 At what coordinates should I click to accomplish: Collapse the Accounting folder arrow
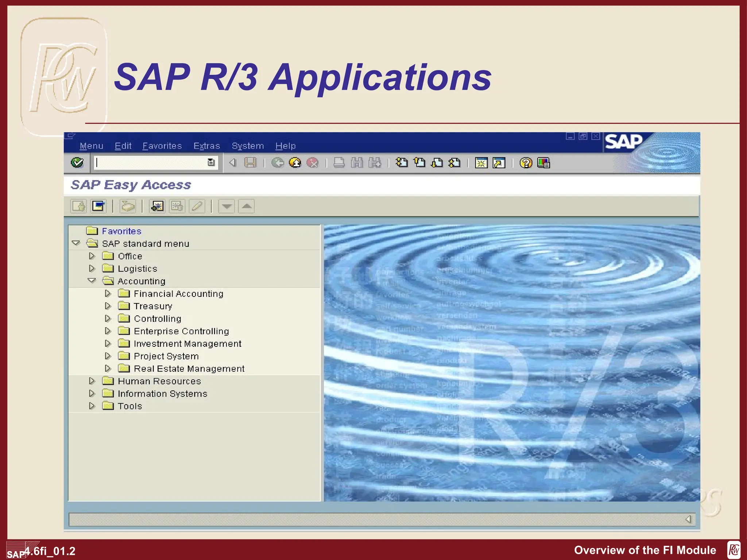click(92, 281)
